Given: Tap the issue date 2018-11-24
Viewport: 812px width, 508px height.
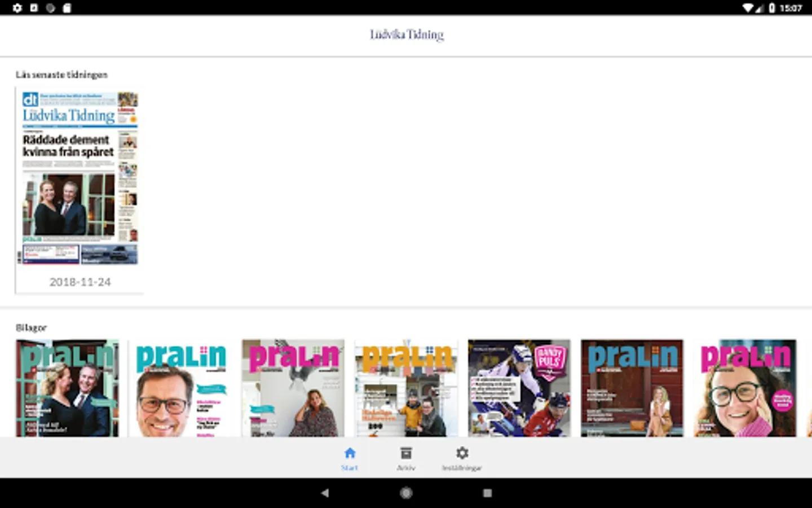Looking at the screenshot, I should click(80, 282).
